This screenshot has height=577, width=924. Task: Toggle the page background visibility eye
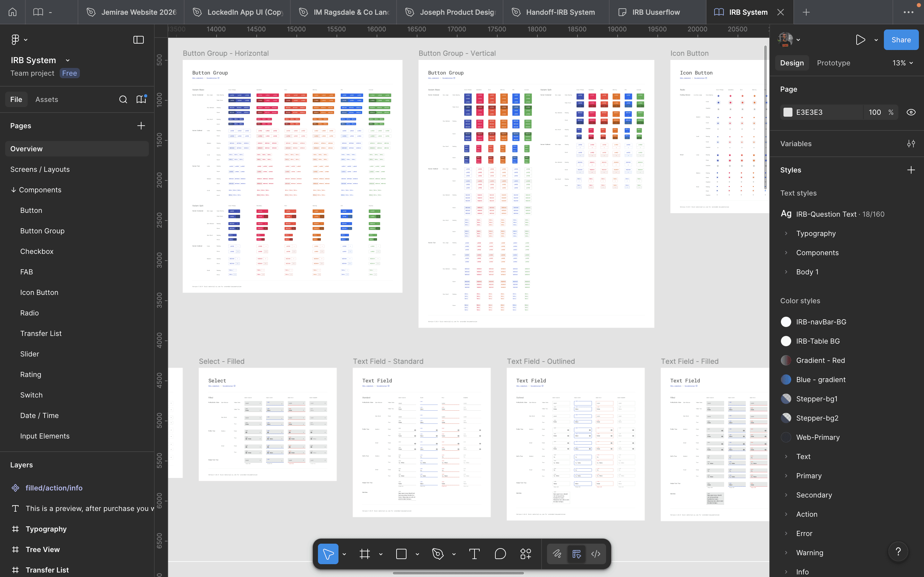pyautogui.click(x=911, y=112)
